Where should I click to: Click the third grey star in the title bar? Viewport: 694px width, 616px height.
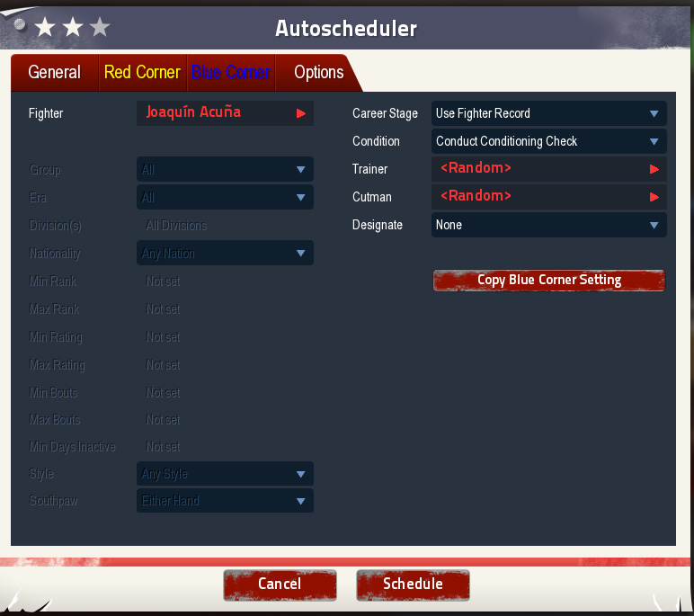tap(100, 27)
